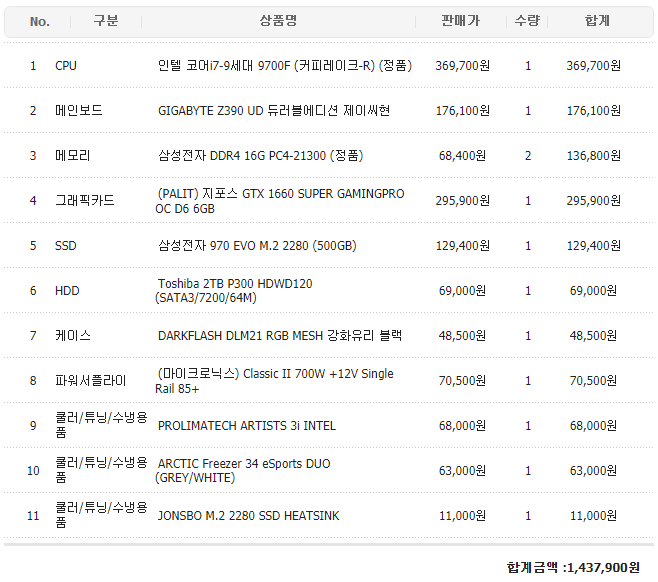Screen dimensions: 658x582
Task: Click the 176,100원 price in 판매가 column
Action: point(462,110)
